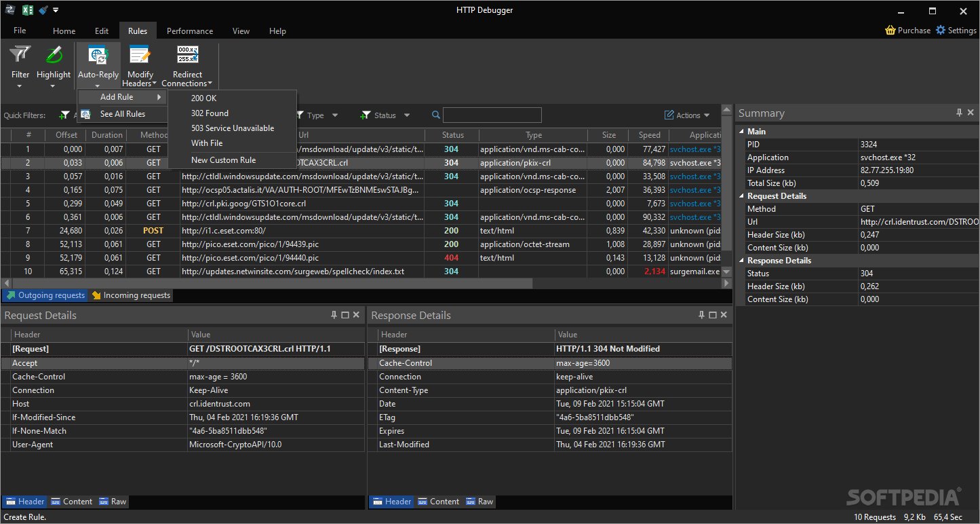Click the clear brush icon in title bar
This screenshot has width=980, height=524.
point(43,10)
